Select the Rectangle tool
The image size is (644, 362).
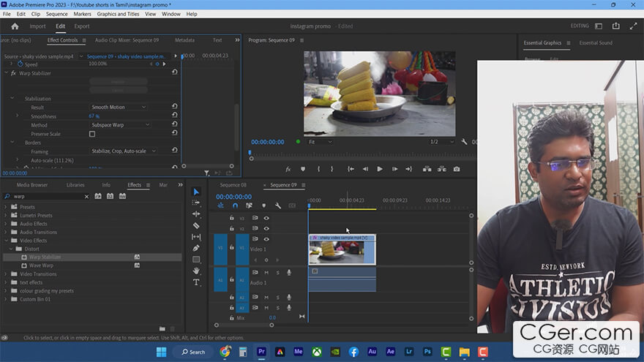tap(196, 260)
